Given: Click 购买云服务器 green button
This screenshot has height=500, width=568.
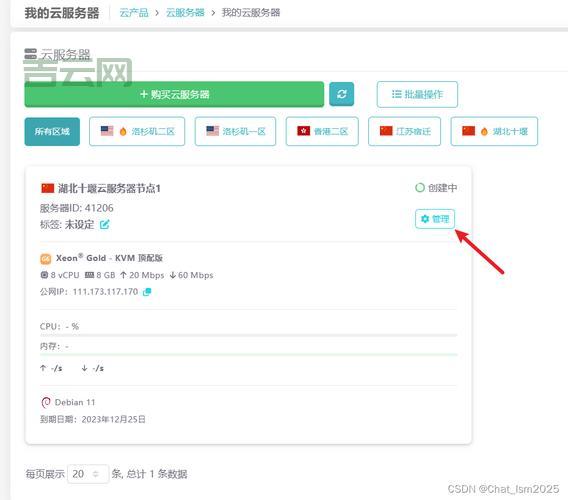Looking at the screenshot, I should [174, 94].
